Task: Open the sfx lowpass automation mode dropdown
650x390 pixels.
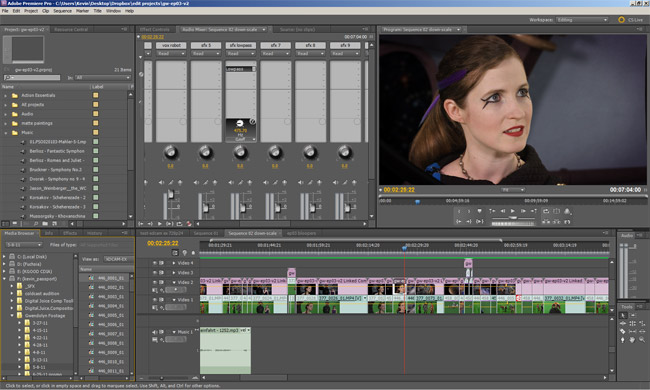Action: [240, 53]
